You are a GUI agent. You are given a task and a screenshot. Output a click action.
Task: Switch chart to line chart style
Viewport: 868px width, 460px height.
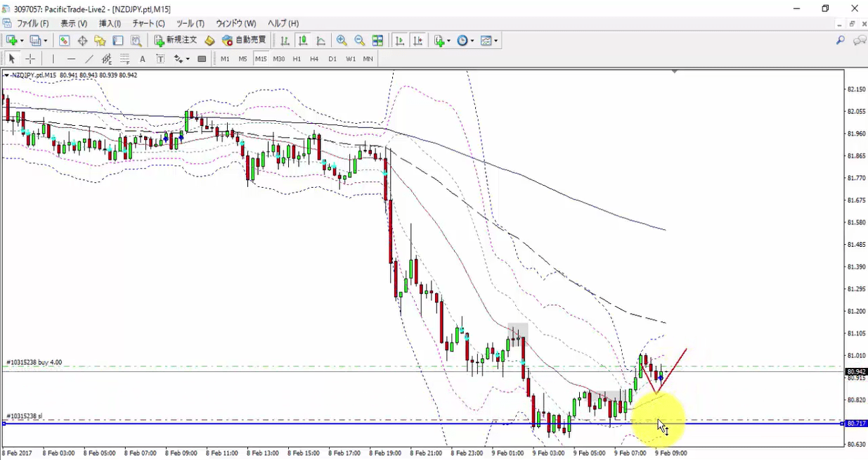click(321, 41)
